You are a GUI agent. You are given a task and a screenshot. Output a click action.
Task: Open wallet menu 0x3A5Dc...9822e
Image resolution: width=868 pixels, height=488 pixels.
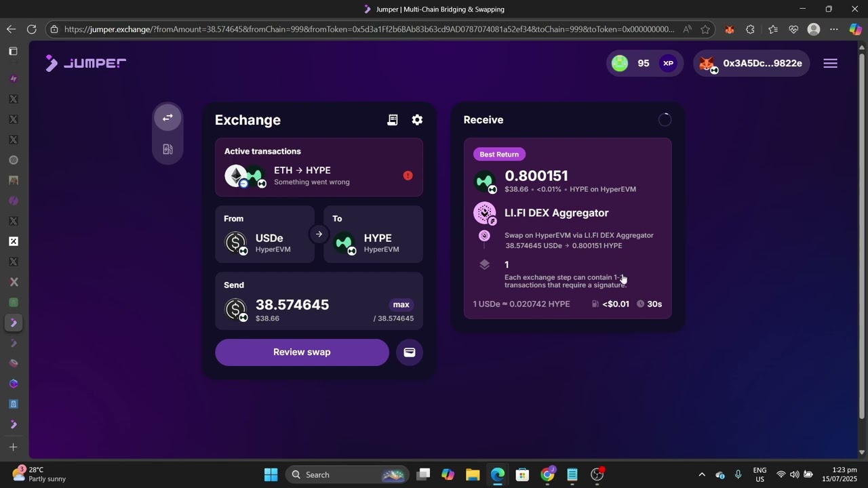(x=751, y=63)
